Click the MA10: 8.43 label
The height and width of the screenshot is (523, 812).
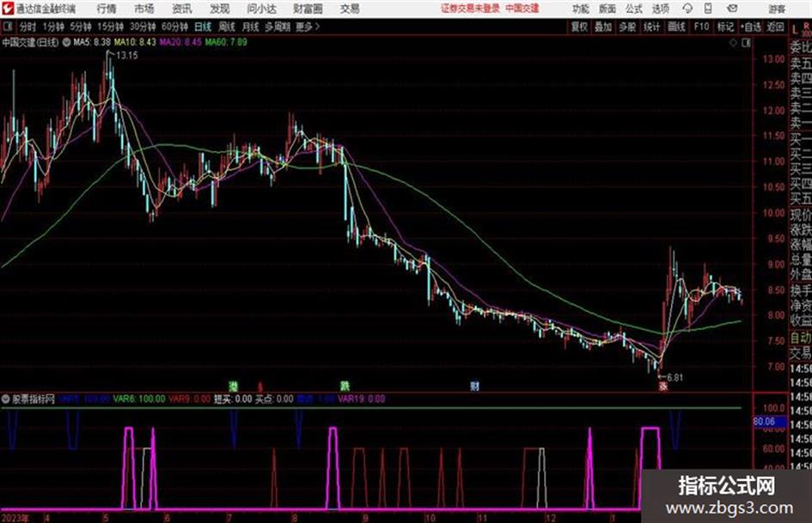pyautogui.click(x=135, y=42)
